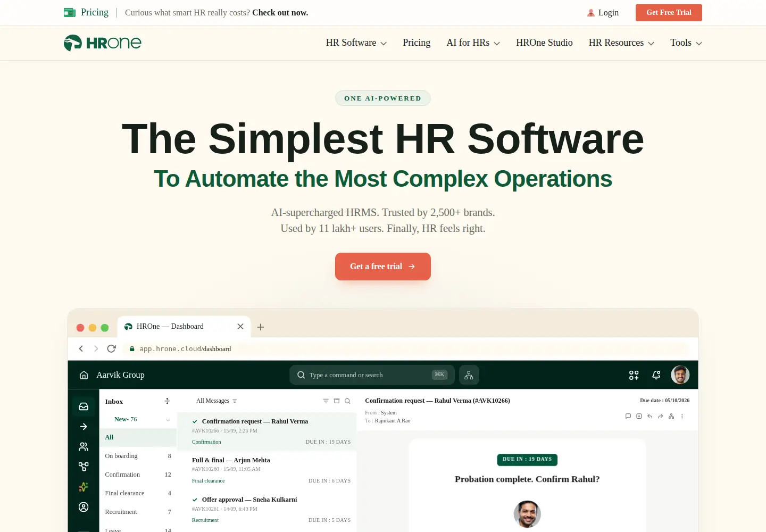Click the filter lines icon in the messages list
766x532 pixels.
click(326, 401)
